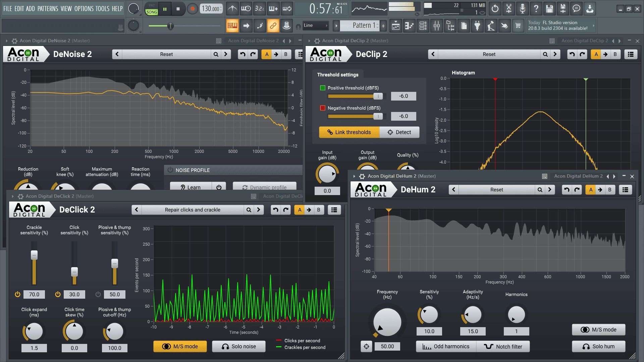
Task: Open the channel rack icon
Action: [x=423, y=25]
